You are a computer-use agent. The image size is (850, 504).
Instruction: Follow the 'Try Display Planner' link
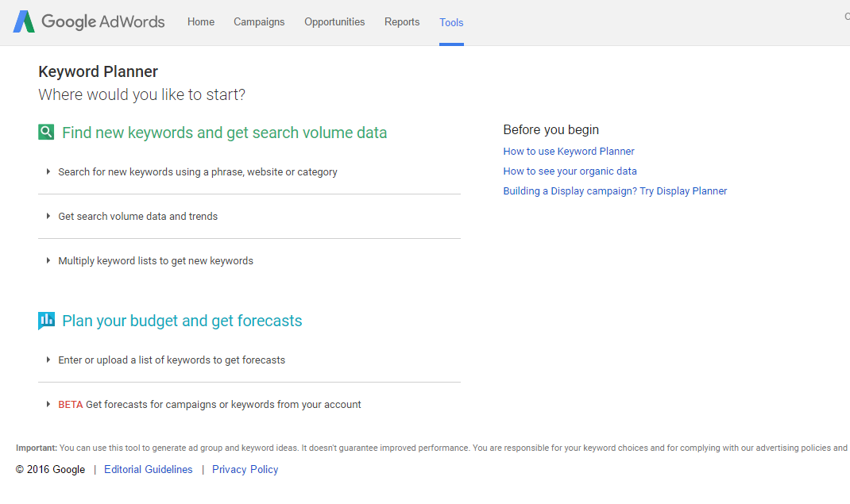683,190
